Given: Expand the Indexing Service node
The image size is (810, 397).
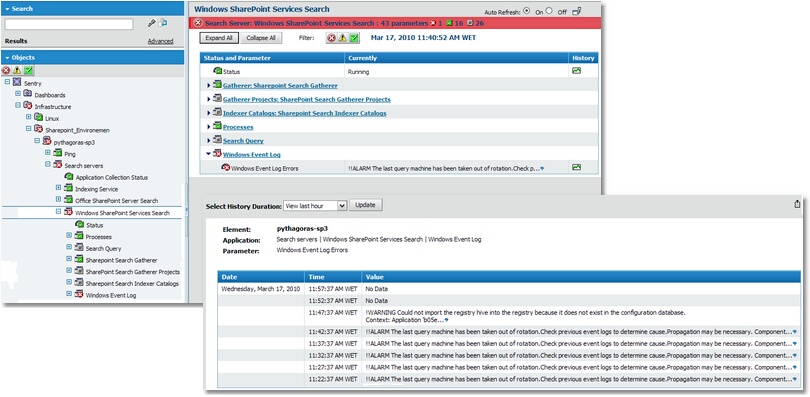Looking at the screenshot, I should point(58,188).
